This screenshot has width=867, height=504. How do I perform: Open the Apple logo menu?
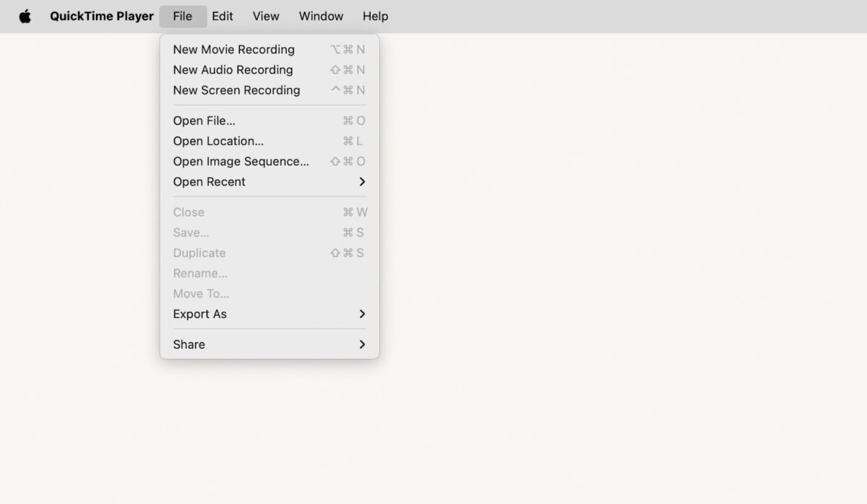pyautogui.click(x=25, y=16)
